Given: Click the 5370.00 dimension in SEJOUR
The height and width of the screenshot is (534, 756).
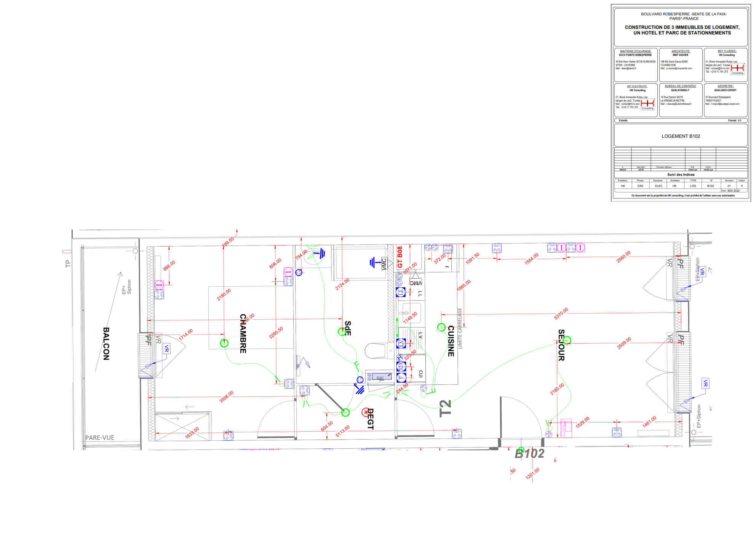Looking at the screenshot, I should tap(561, 313).
